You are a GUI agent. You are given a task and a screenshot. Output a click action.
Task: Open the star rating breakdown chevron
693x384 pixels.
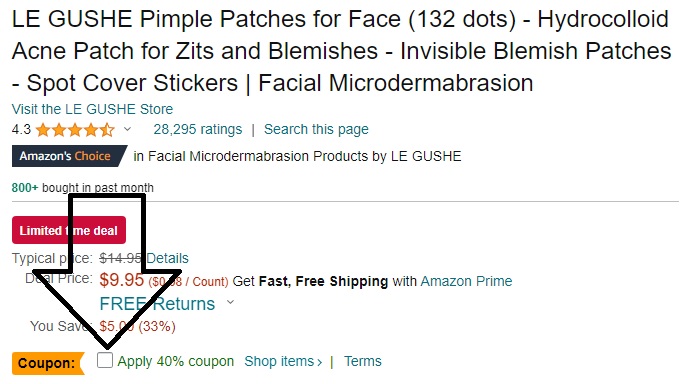point(127,129)
